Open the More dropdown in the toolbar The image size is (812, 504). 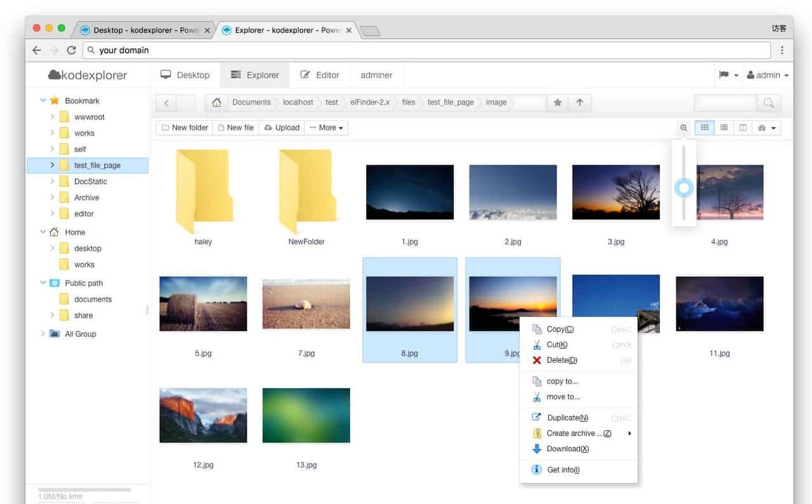click(x=326, y=127)
